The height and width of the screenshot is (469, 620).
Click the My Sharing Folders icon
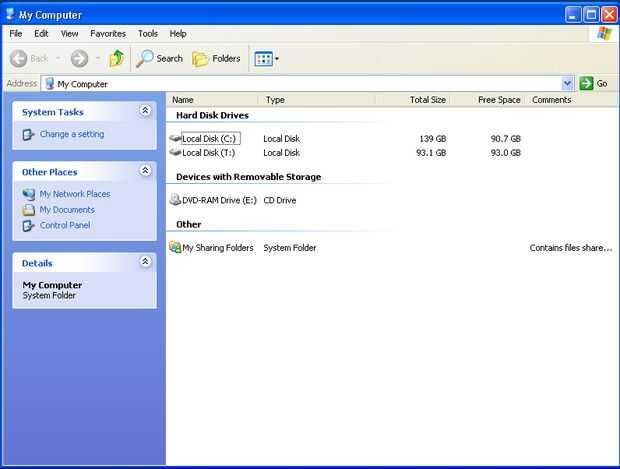tap(175, 247)
